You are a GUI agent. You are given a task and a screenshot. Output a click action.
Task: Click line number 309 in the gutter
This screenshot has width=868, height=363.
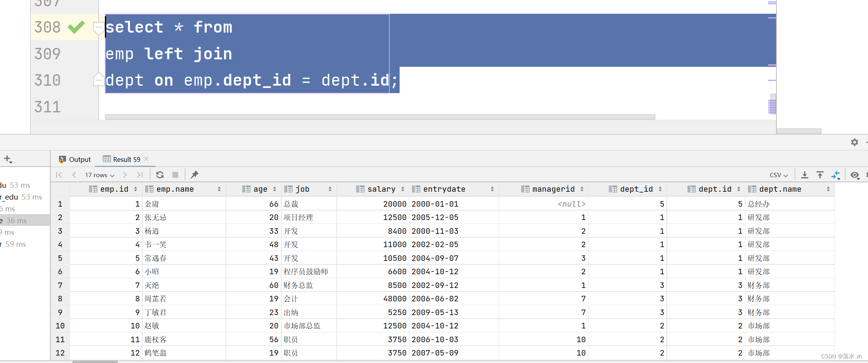click(x=48, y=54)
